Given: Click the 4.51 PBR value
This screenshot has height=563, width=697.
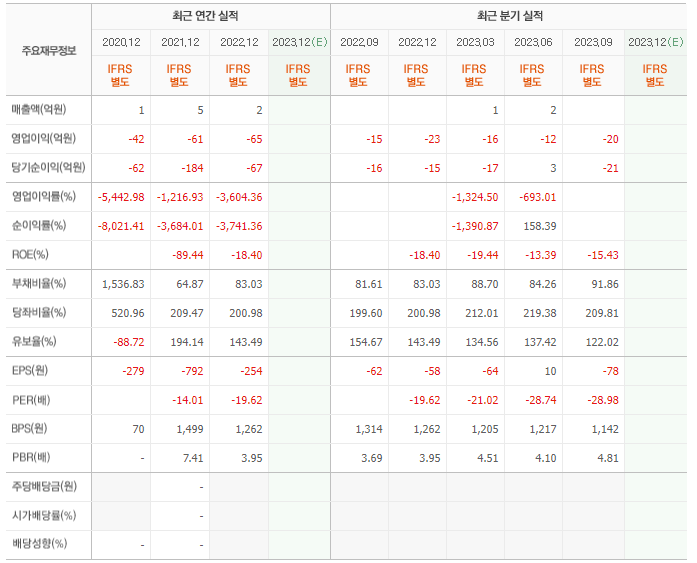Looking at the screenshot, I should (x=488, y=458).
